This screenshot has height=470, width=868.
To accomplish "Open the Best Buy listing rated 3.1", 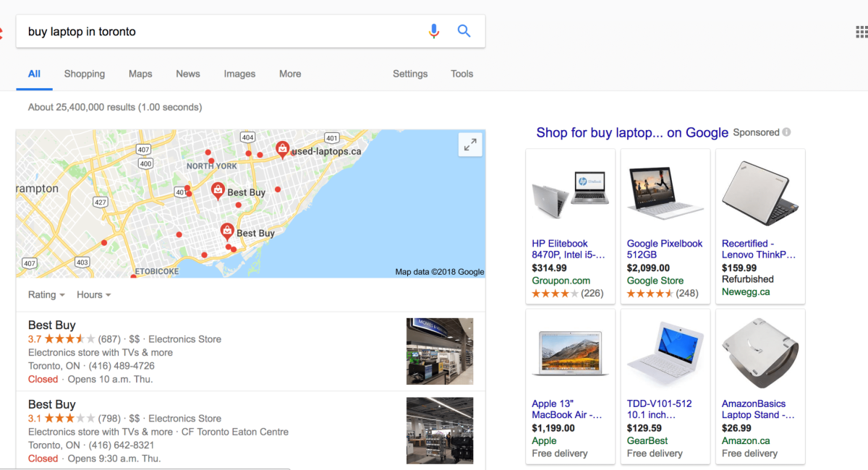I will [x=51, y=404].
